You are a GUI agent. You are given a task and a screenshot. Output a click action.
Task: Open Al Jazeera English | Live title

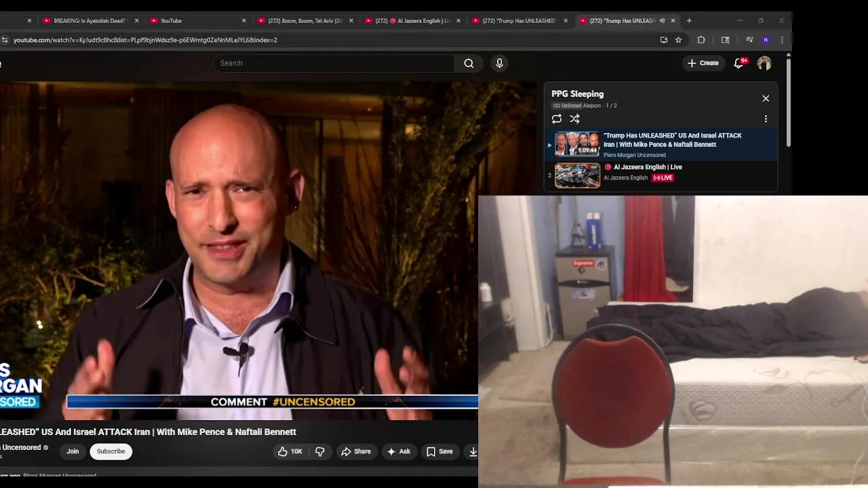point(648,167)
